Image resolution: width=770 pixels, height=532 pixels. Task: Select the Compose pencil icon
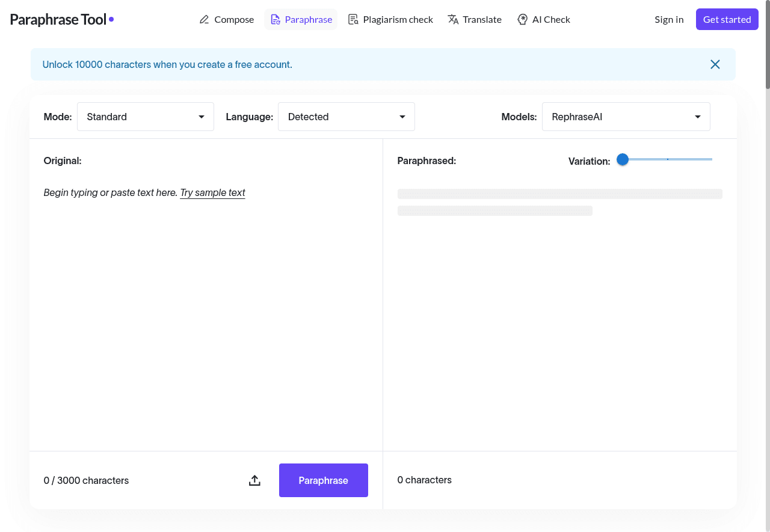205,19
